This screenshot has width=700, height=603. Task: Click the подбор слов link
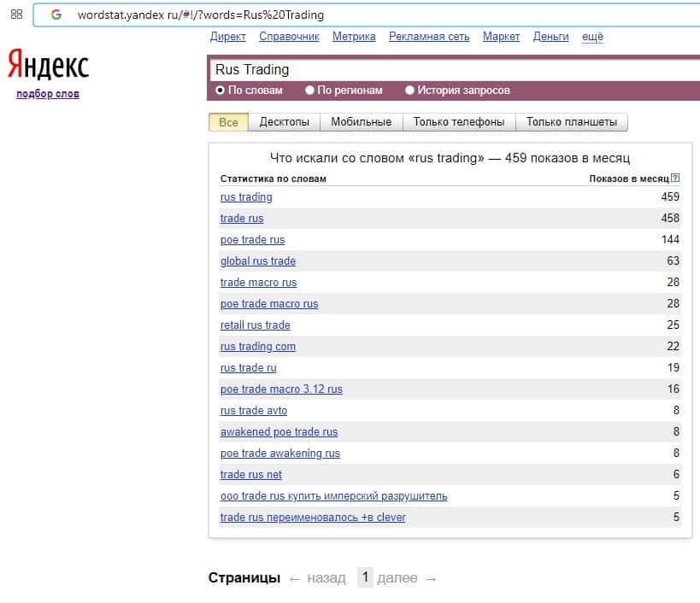click(48, 94)
